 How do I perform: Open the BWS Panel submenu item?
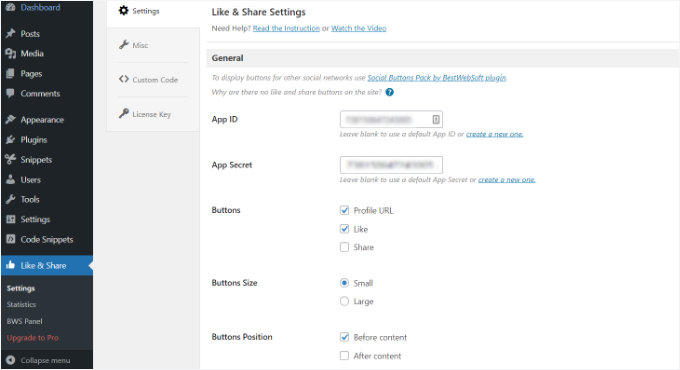click(x=24, y=321)
